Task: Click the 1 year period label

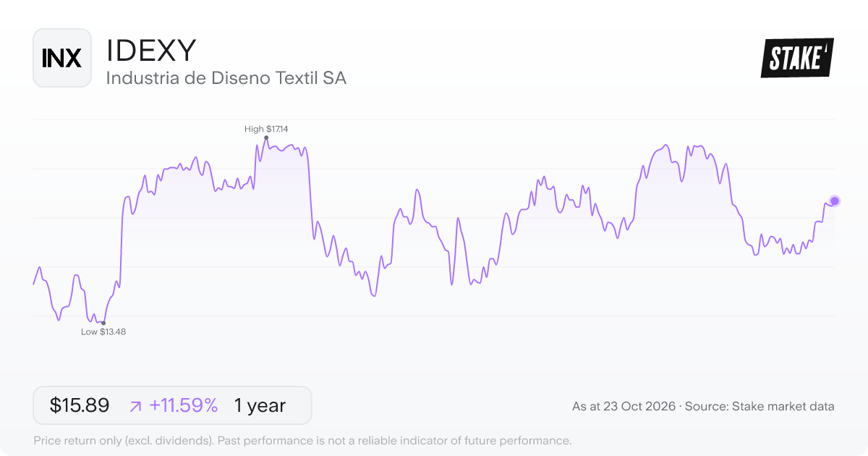Action: pyautogui.click(x=260, y=406)
